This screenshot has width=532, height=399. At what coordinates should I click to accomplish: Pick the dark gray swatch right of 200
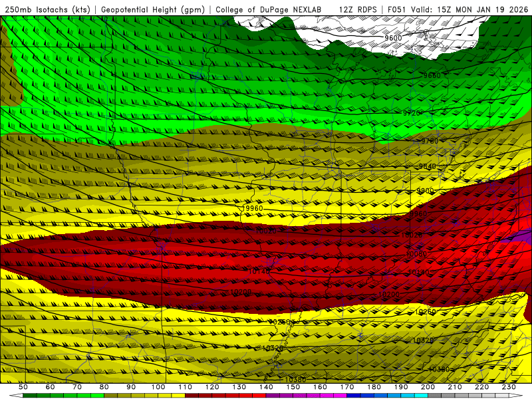pos(435,396)
